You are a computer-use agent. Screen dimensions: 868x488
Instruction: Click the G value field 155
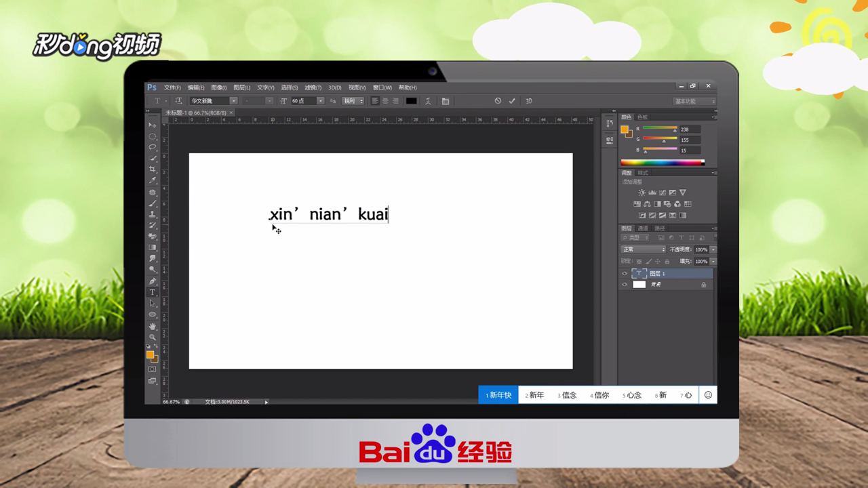690,140
